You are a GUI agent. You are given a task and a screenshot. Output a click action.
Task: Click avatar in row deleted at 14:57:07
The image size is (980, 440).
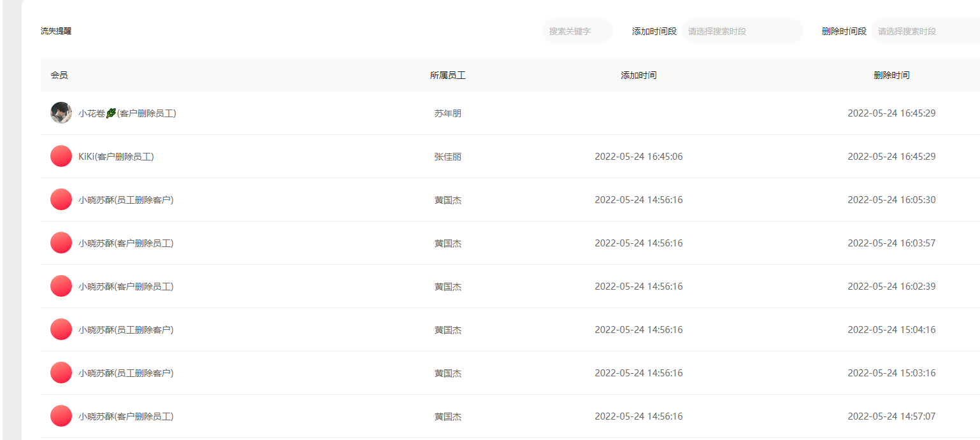pos(61,416)
